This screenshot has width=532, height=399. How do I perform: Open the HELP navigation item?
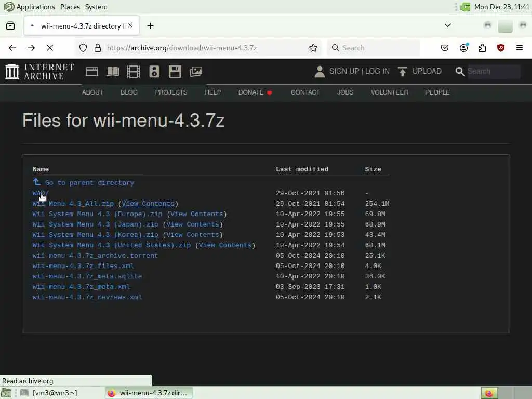click(212, 92)
